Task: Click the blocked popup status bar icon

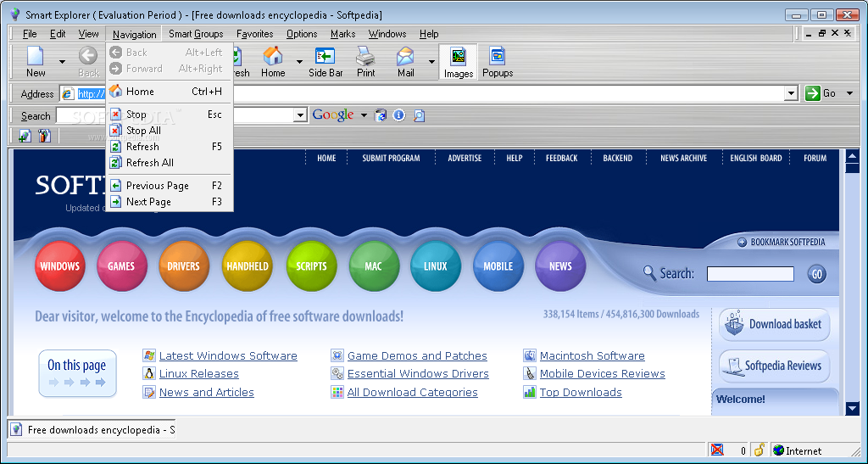Action: [717, 450]
